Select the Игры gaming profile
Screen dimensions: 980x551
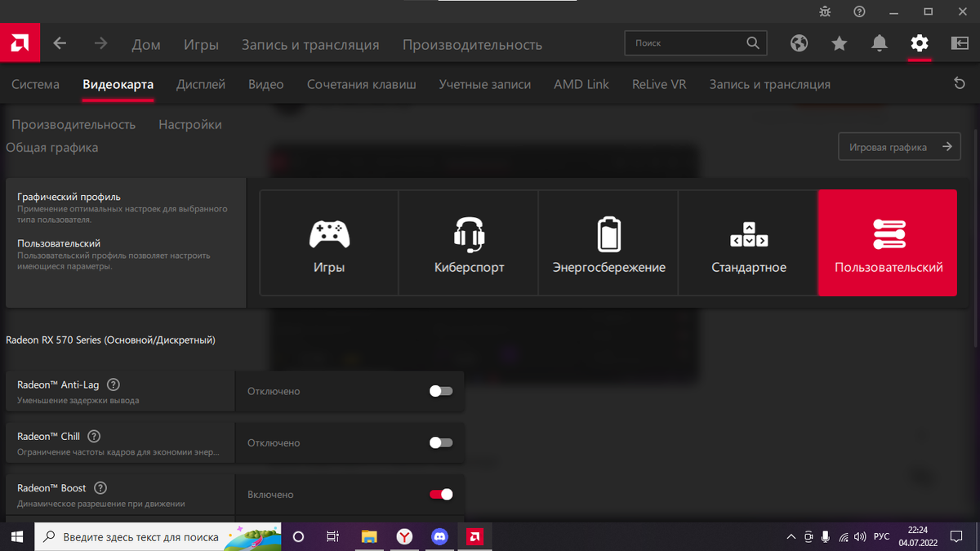(329, 242)
